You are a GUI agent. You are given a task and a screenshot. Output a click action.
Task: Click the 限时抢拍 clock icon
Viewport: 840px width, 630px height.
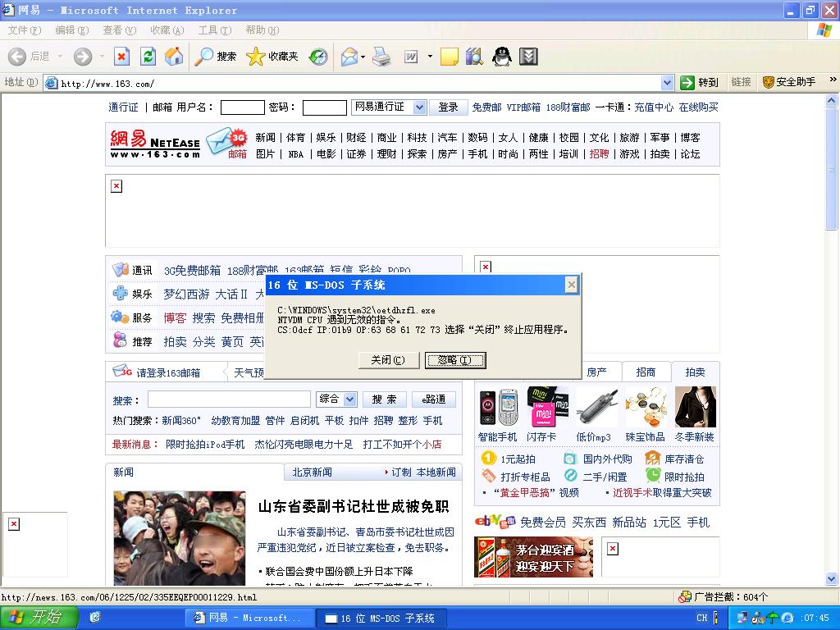[652, 475]
